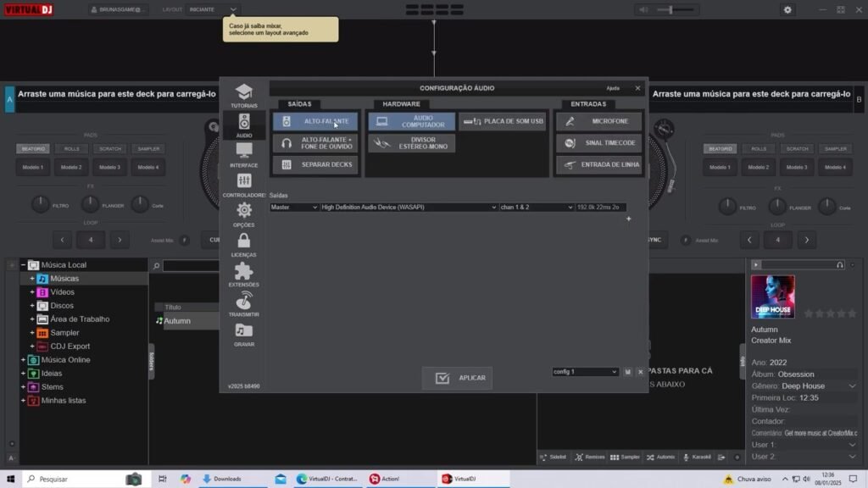Select the Beatgrid pad mode on right deck
This screenshot has width=868, height=488.
tap(721, 149)
